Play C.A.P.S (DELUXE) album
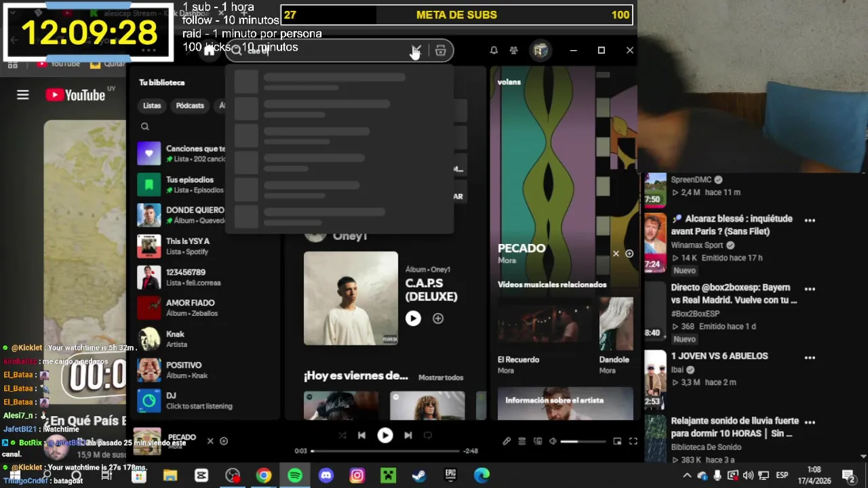Viewport: 868px width, 488px height. tap(413, 319)
